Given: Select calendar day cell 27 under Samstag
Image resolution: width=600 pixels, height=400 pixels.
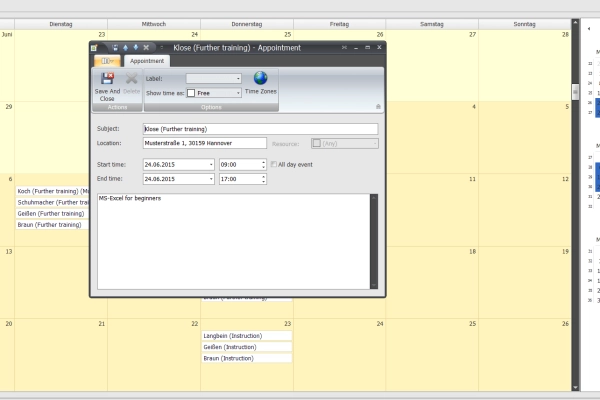Looking at the screenshot, I should [432, 65].
